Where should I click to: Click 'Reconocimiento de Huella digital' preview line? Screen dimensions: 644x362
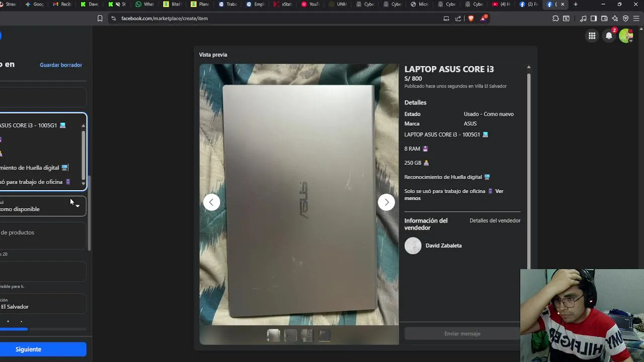[x=447, y=177]
